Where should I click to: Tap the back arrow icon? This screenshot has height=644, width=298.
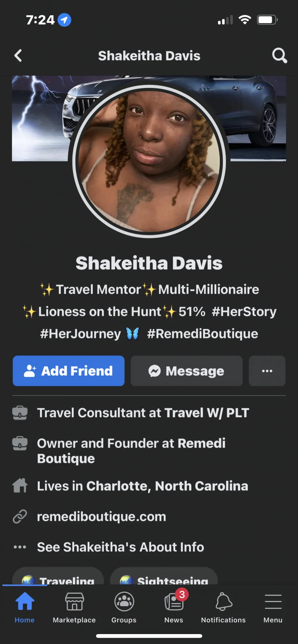[x=18, y=56]
